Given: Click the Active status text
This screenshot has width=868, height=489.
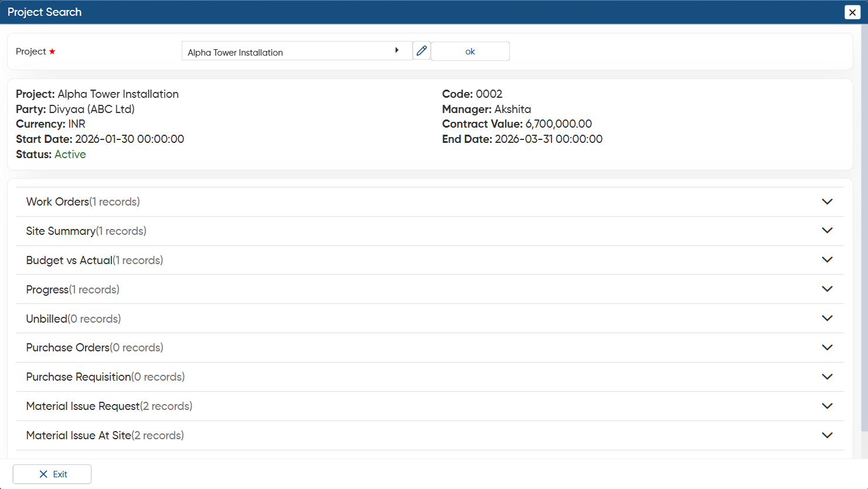Looking at the screenshot, I should [70, 155].
